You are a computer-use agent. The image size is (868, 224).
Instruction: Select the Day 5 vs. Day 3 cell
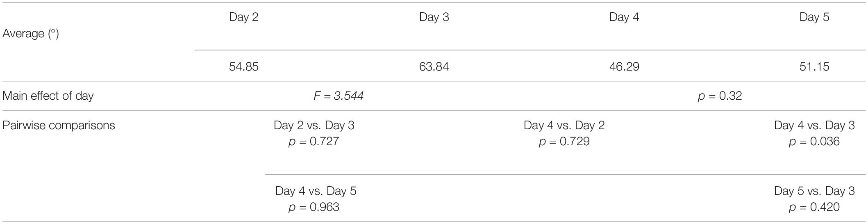814,191
